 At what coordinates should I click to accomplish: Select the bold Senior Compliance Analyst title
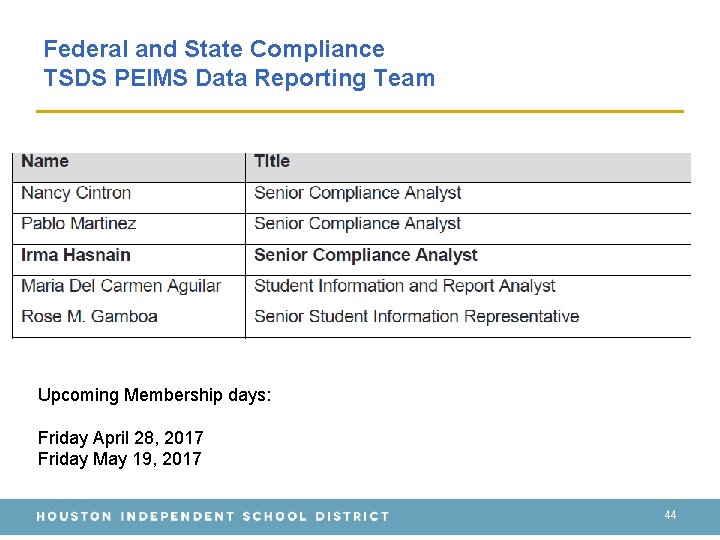point(366,255)
